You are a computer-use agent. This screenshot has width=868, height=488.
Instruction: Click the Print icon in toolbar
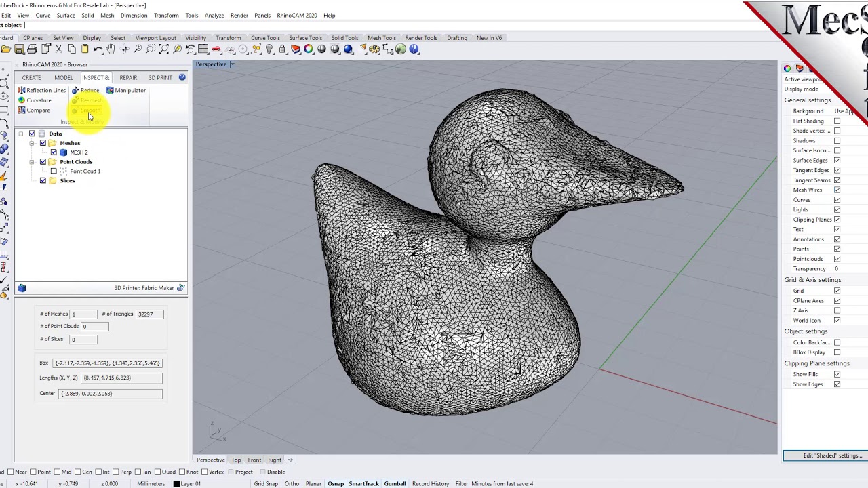click(x=32, y=49)
